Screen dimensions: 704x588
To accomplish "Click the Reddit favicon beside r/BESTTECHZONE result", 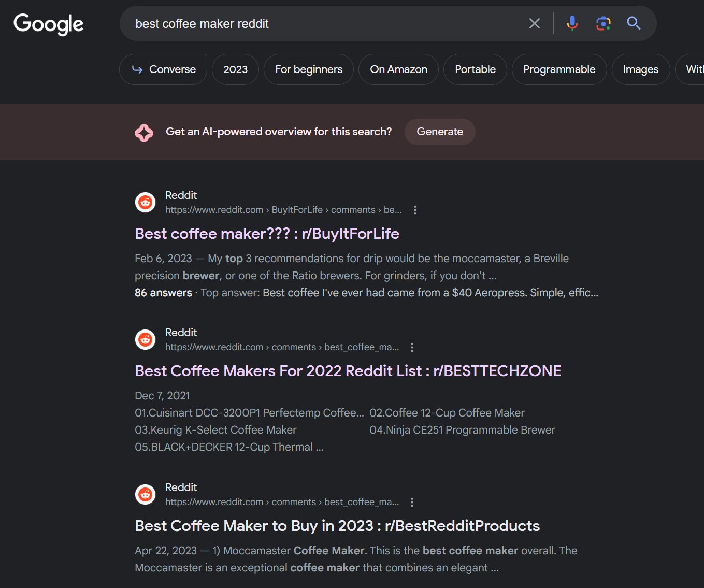I will [x=145, y=339].
